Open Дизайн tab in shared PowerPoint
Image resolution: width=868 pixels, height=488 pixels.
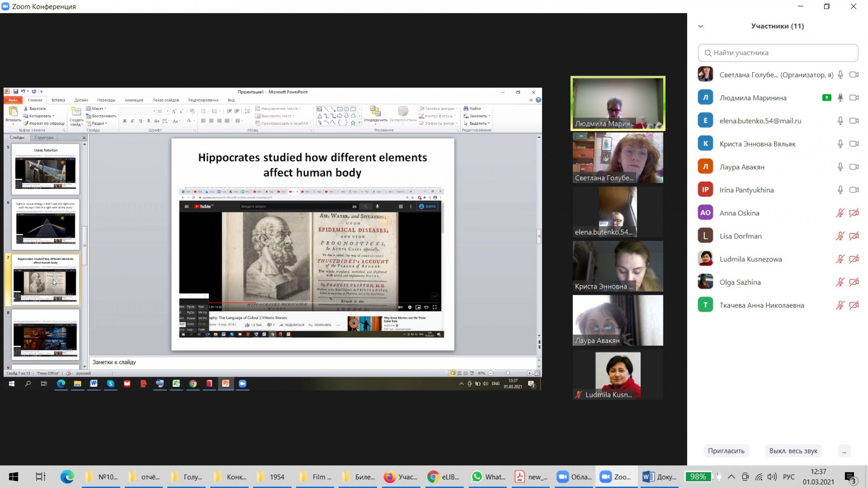click(81, 100)
